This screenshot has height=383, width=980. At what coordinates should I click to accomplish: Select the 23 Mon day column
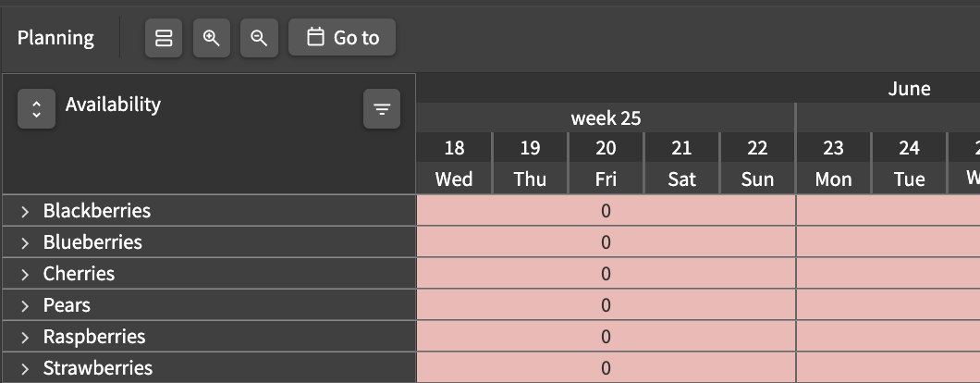pos(833,164)
